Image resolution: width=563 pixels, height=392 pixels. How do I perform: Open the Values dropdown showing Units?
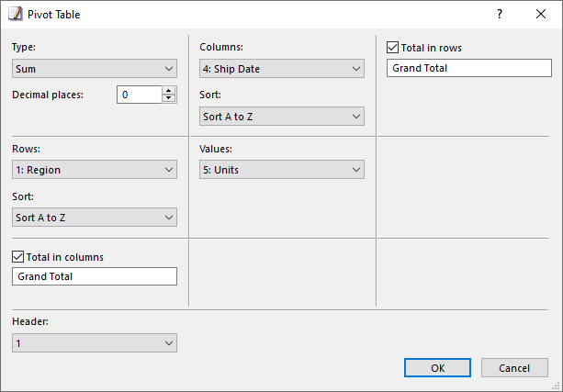point(282,170)
